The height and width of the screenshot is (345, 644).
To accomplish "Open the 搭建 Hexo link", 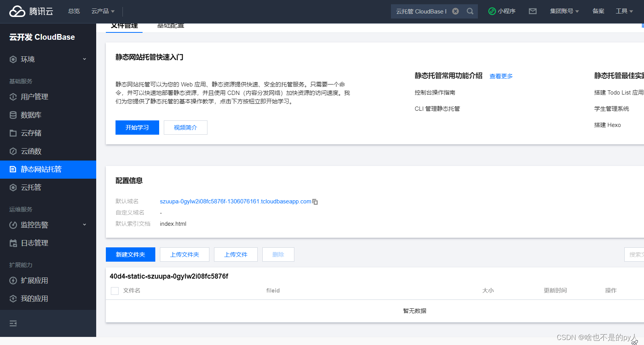I will (x=607, y=125).
